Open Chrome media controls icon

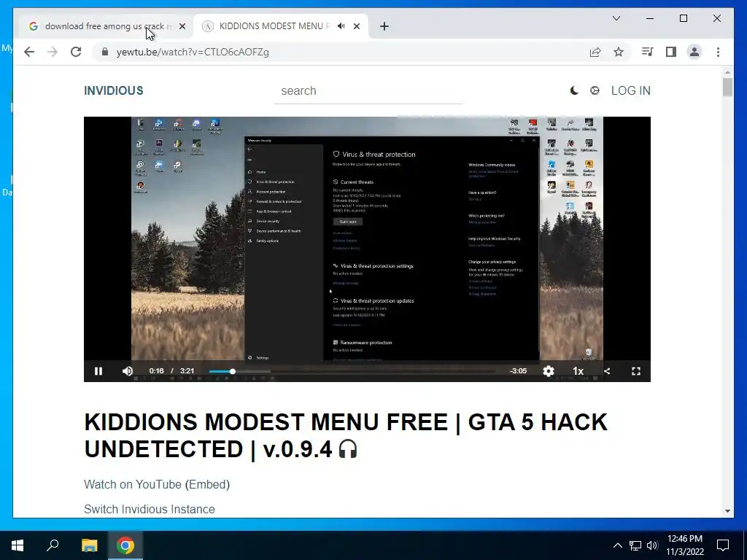(648, 52)
